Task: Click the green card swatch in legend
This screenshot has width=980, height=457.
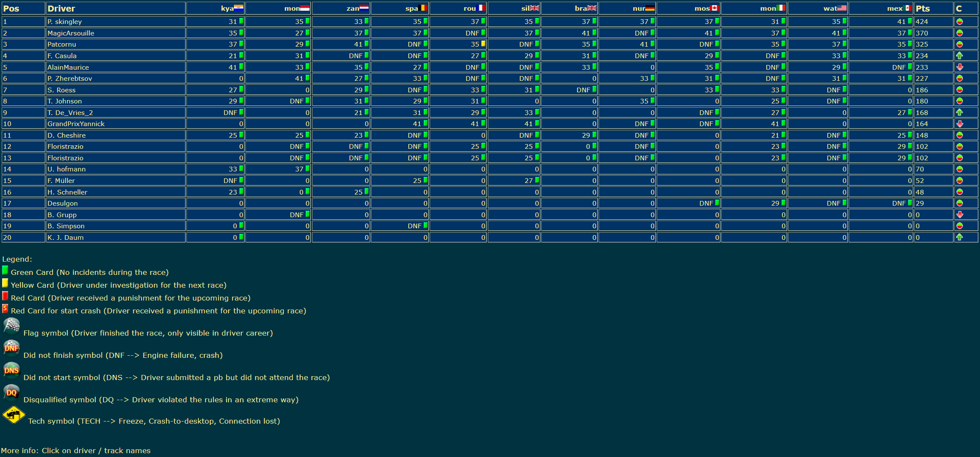Action: click(5, 271)
